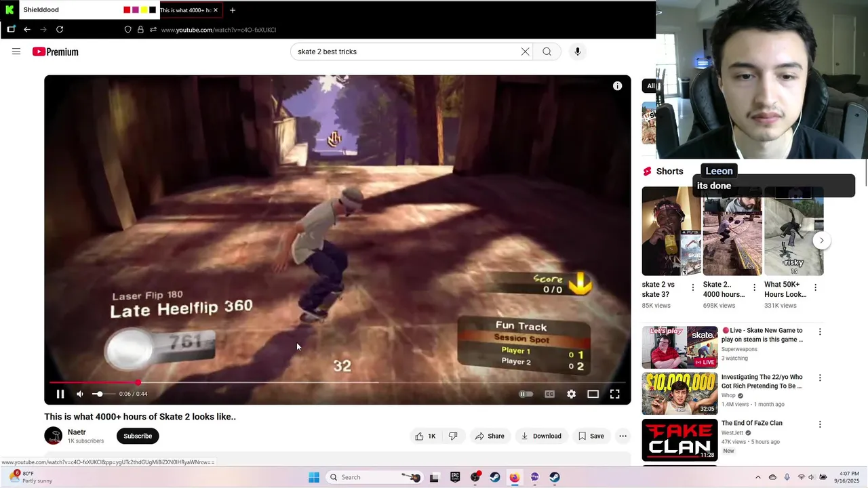Open the Naetr channel name link
This screenshot has height=488, width=868.
(77, 432)
